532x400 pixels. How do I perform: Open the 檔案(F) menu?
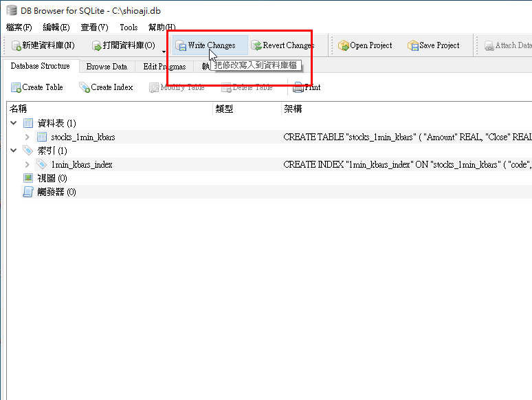pos(19,27)
